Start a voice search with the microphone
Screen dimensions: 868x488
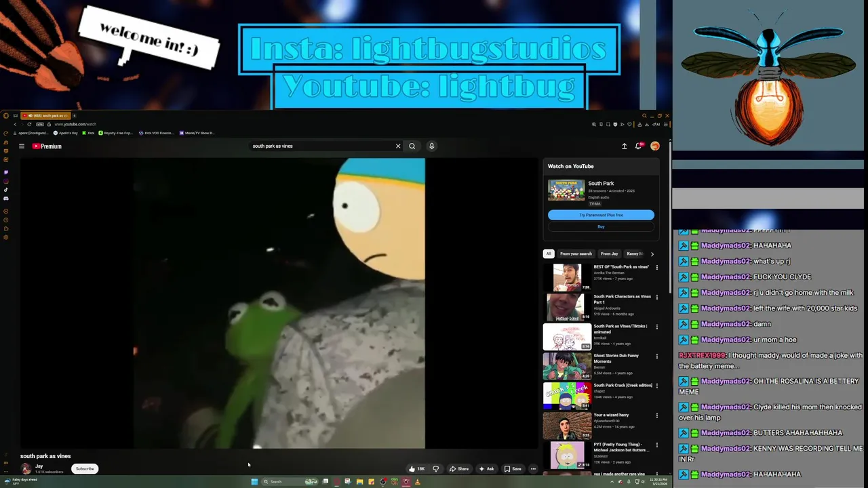click(431, 146)
